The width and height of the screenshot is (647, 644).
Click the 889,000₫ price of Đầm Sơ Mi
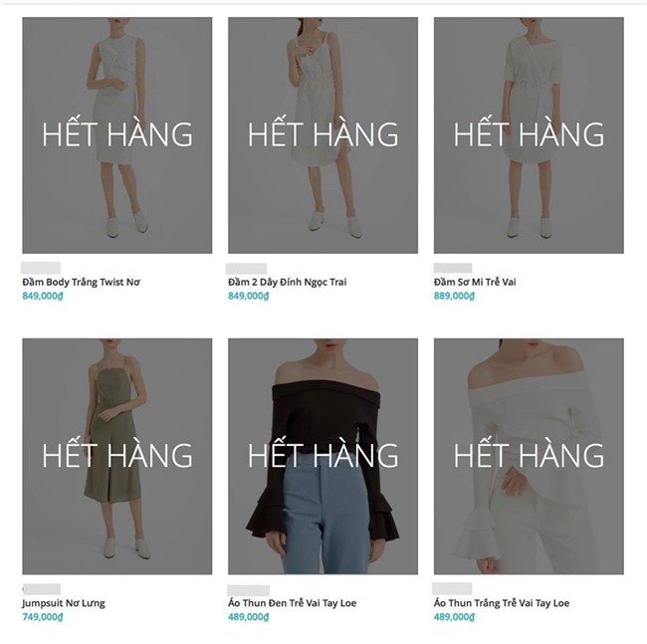(x=454, y=296)
